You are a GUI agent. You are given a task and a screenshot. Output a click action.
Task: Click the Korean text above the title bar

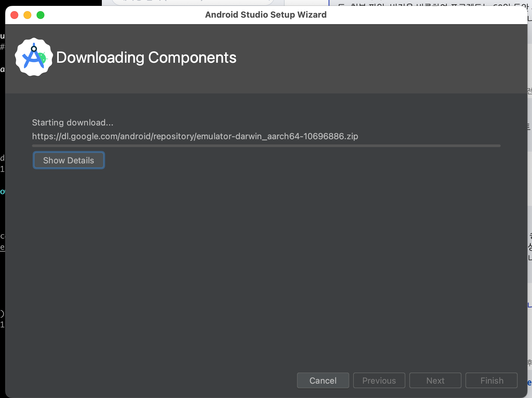pos(424,3)
